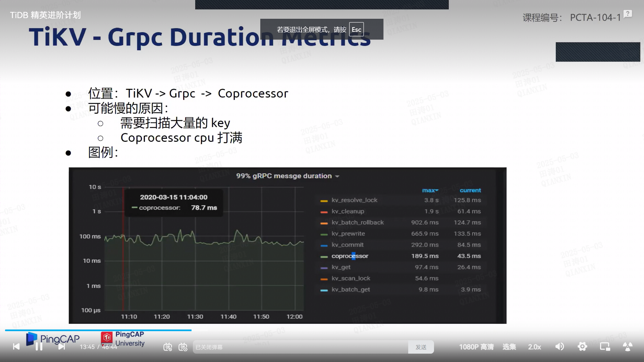The height and width of the screenshot is (362, 644).
Task: Enable picture-in-picture mode
Action: click(x=605, y=347)
